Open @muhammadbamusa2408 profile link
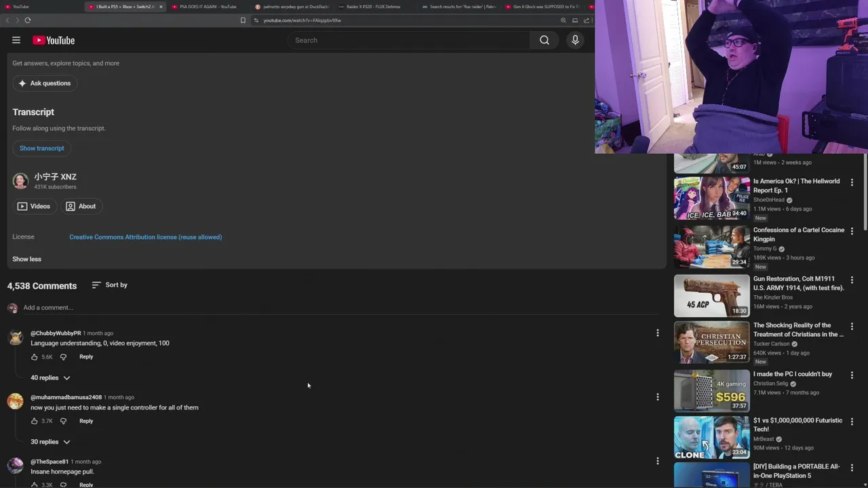This screenshot has height=488, width=868. click(66, 397)
